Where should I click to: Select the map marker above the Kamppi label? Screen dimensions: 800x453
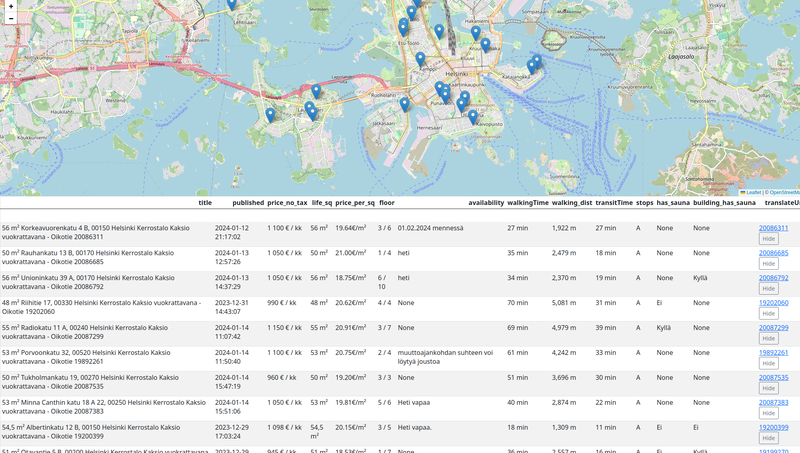(x=420, y=60)
